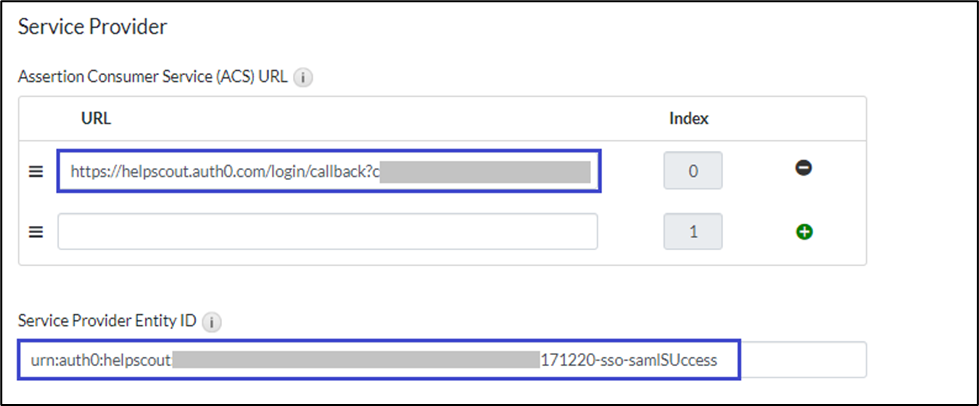Click the Service Provider section heading

[x=93, y=27]
